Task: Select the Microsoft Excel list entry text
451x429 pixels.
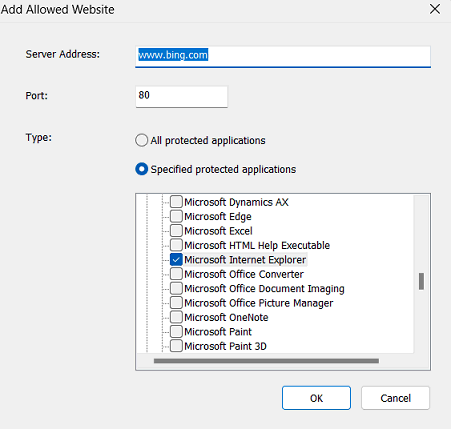Action: [x=218, y=231]
